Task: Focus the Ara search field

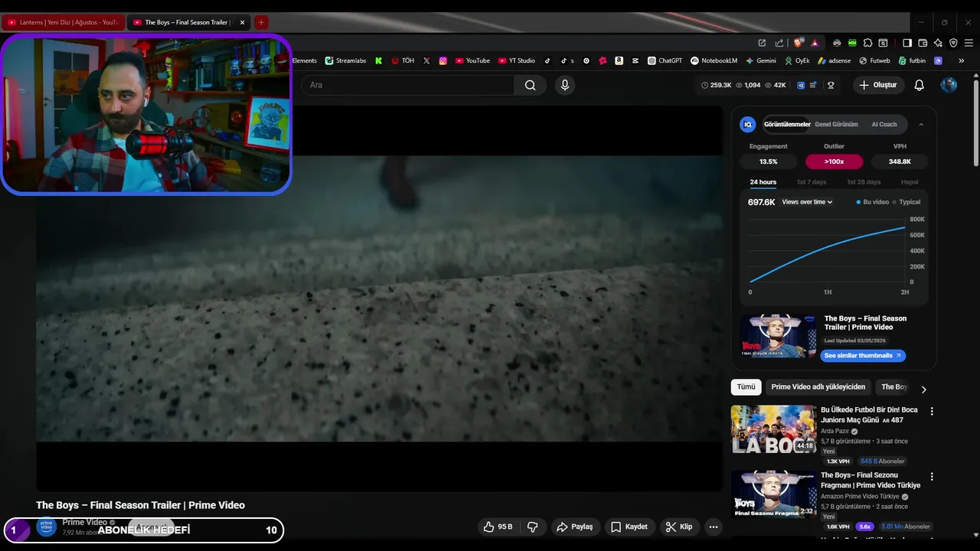Action: point(407,85)
